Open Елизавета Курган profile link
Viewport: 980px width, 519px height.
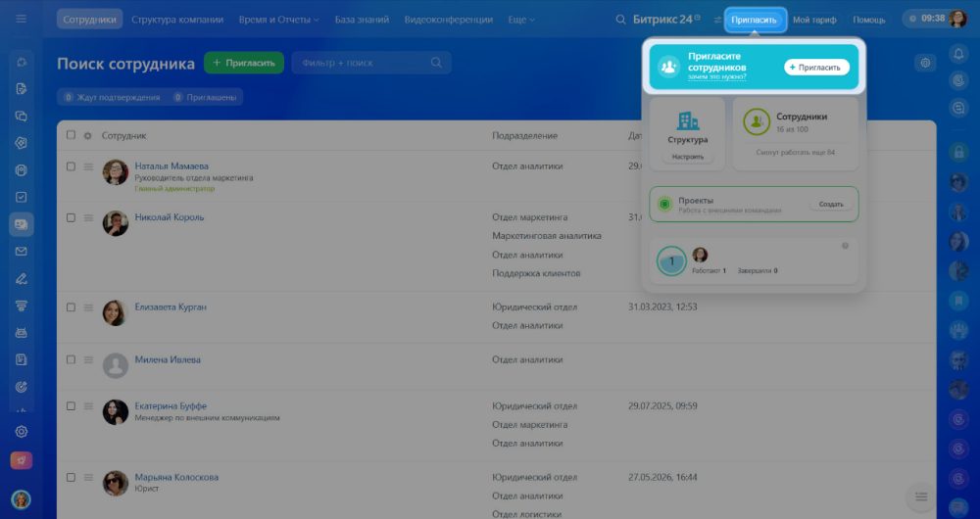(171, 307)
